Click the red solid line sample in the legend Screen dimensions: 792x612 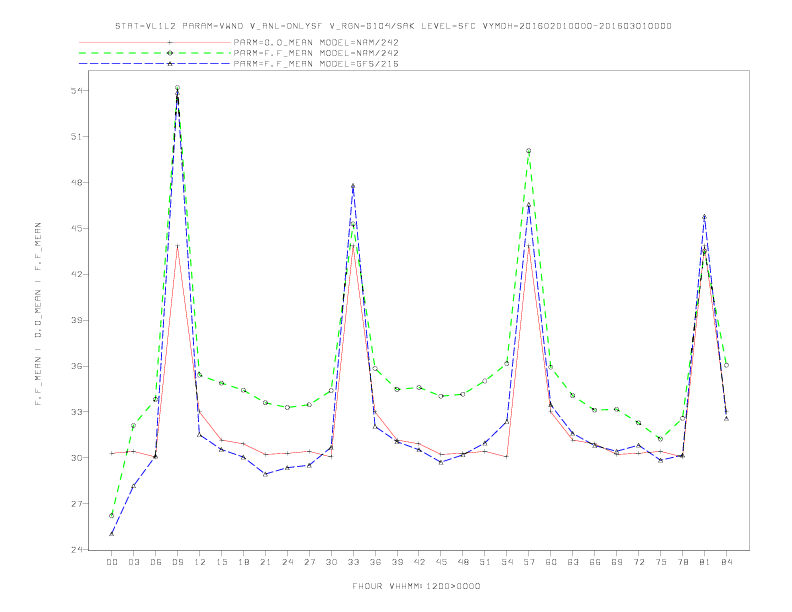155,42
